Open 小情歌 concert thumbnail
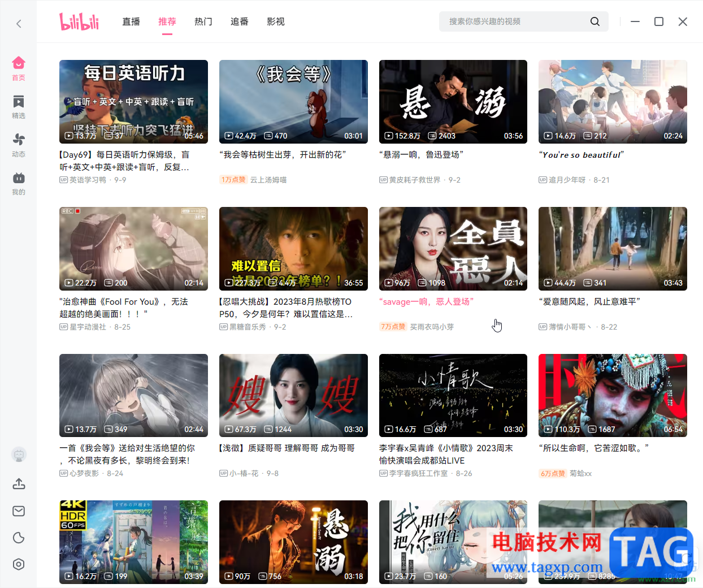Screen dimensions: 703x588 point(453,395)
